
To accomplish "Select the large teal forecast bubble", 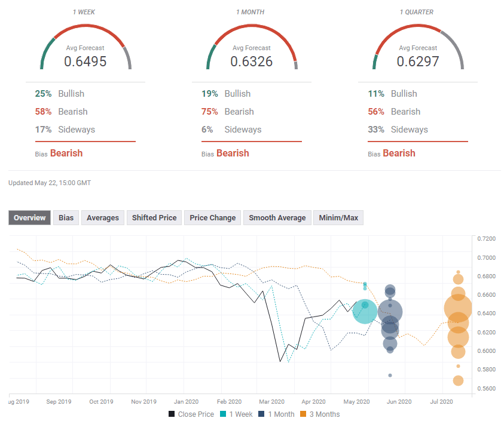I will coord(365,311).
